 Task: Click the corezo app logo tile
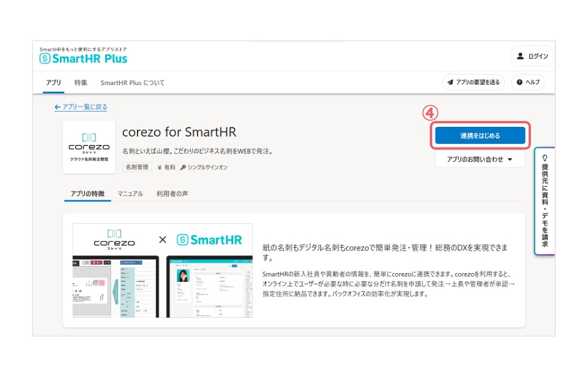[89, 147]
